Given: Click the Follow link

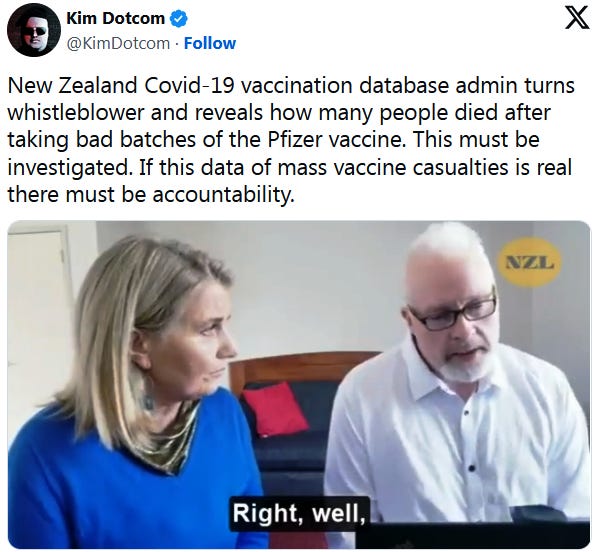Looking at the screenshot, I should pyautogui.click(x=210, y=43).
